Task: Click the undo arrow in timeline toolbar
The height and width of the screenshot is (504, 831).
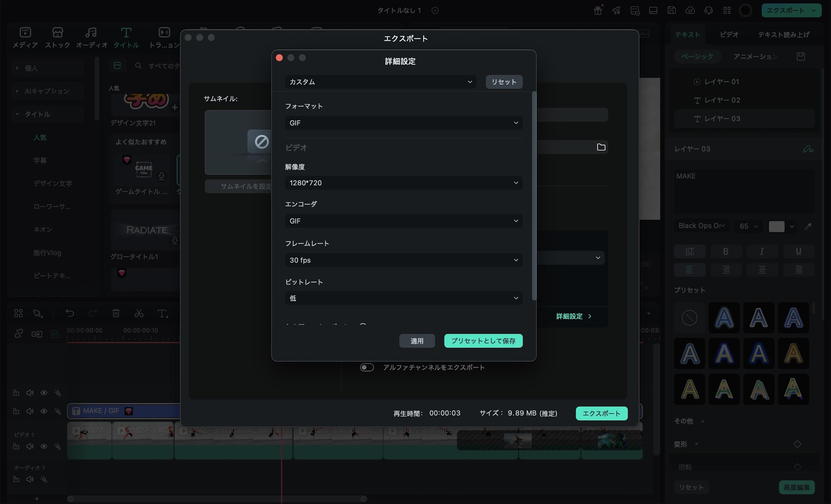Action: 70,313
